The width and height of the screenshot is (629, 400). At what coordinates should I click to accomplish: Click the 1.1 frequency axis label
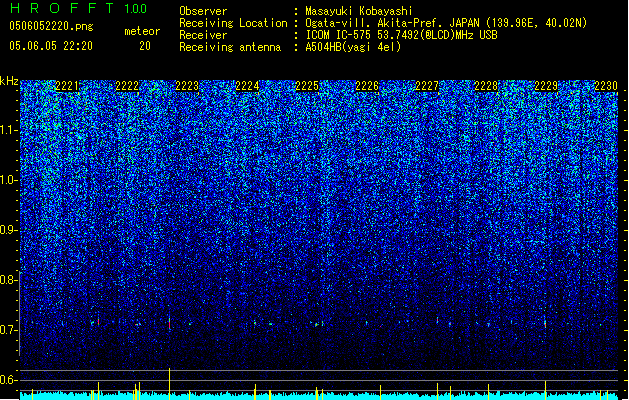click(x=8, y=130)
